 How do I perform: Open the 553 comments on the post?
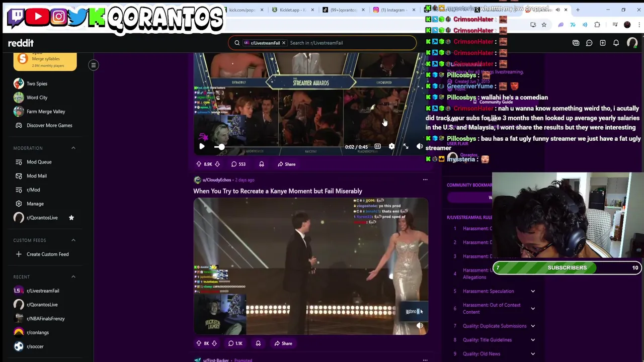tap(238, 164)
